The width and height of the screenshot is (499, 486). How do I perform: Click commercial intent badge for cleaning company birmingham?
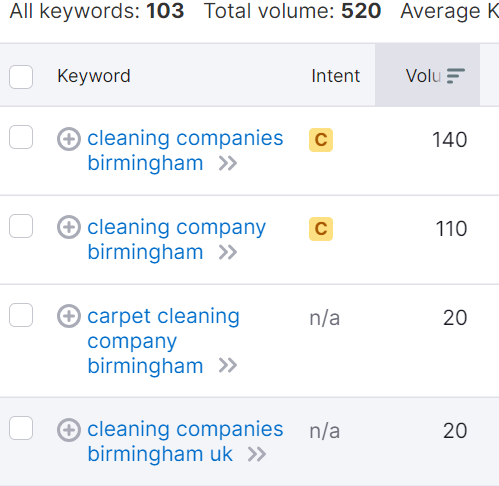[x=321, y=229]
